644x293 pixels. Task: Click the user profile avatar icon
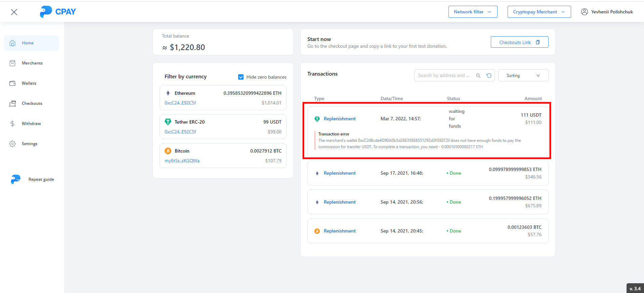click(x=585, y=12)
